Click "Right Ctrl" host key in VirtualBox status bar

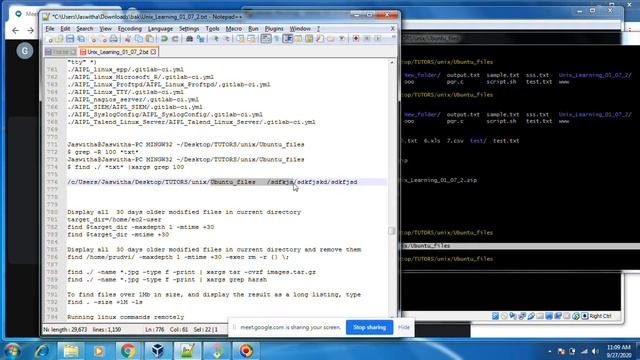[x=600, y=316]
